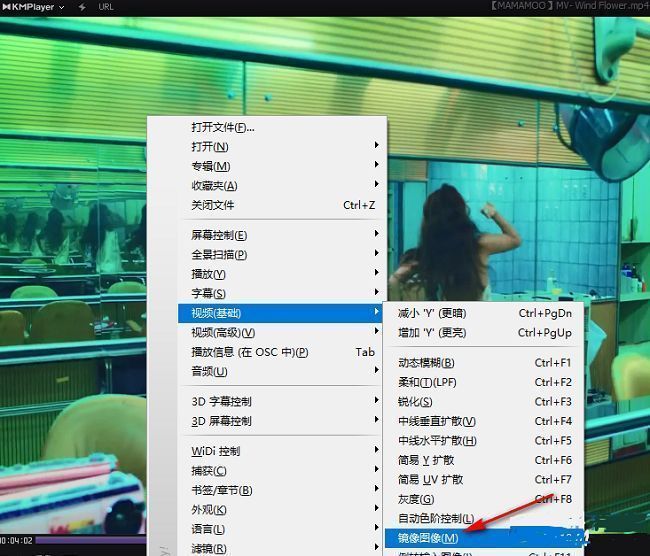Click the lightning bolt icon in title bar
Viewport: 650px width, 556px height.
click(x=82, y=7)
